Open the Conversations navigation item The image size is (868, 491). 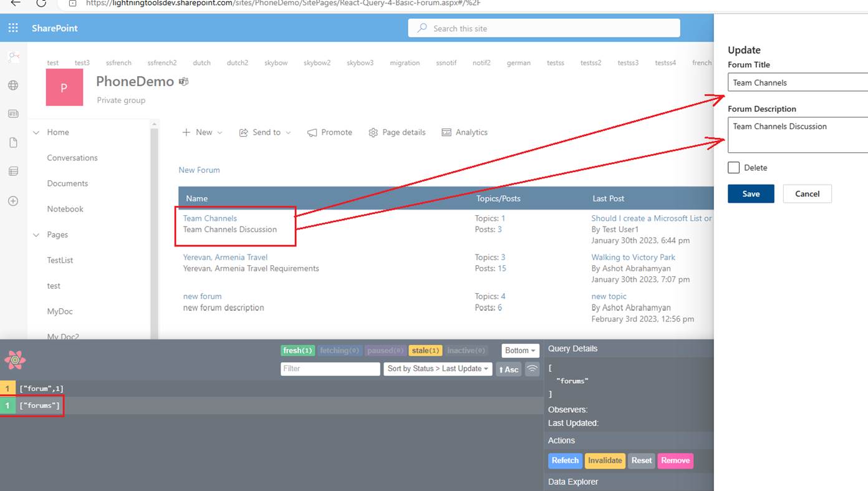(72, 158)
